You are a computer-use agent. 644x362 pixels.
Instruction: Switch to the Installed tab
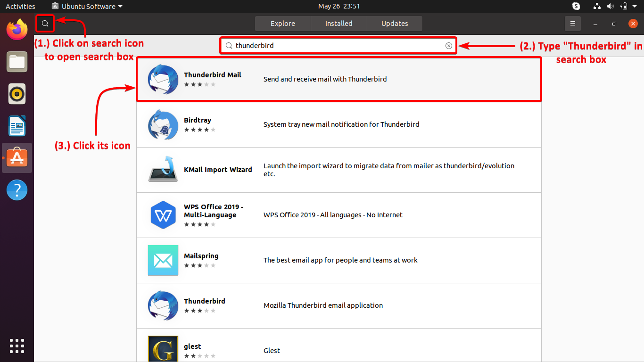click(x=339, y=23)
